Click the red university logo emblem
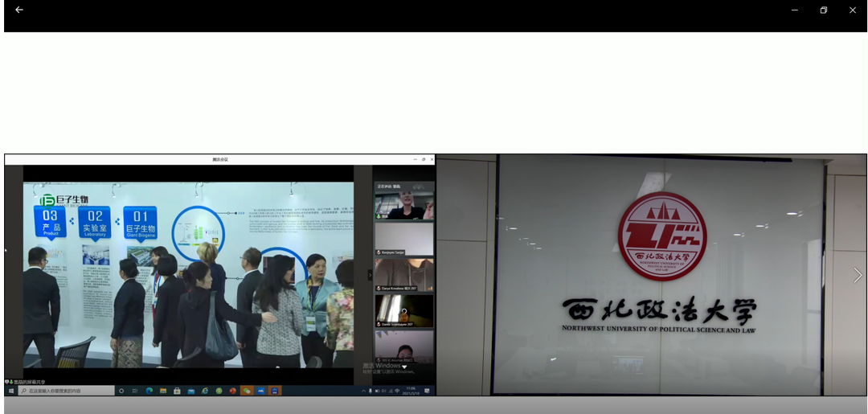The height and width of the screenshot is (414, 868). [x=661, y=236]
